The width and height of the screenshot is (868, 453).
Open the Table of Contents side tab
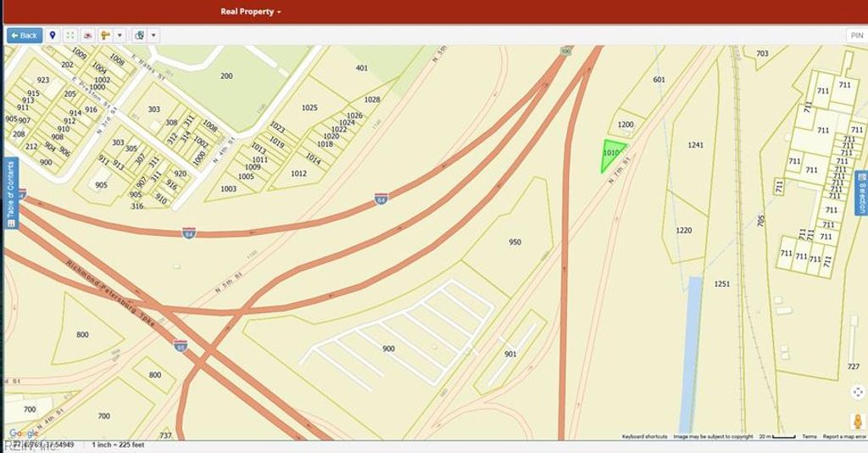tap(11, 193)
